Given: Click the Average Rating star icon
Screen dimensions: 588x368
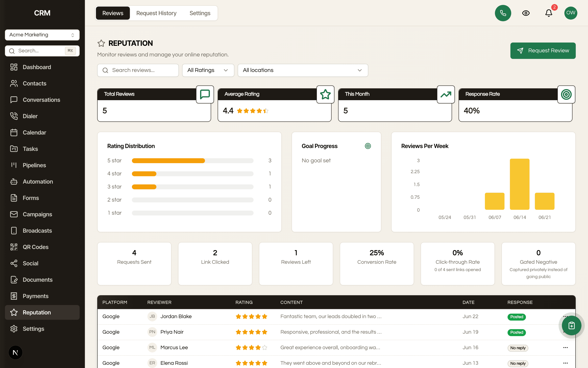Looking at the screenshot, I should (325, 94).
